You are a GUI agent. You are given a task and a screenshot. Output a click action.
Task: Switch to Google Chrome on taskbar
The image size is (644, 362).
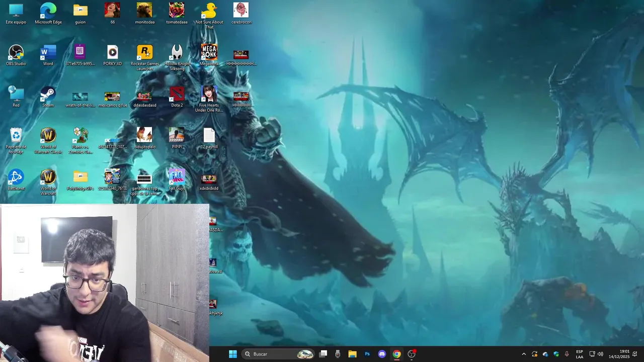tap(397, 354)
